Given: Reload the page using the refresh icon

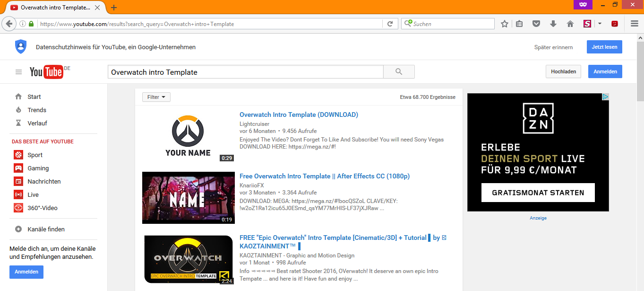Looking at the screenshot, I should coord(390,24).
